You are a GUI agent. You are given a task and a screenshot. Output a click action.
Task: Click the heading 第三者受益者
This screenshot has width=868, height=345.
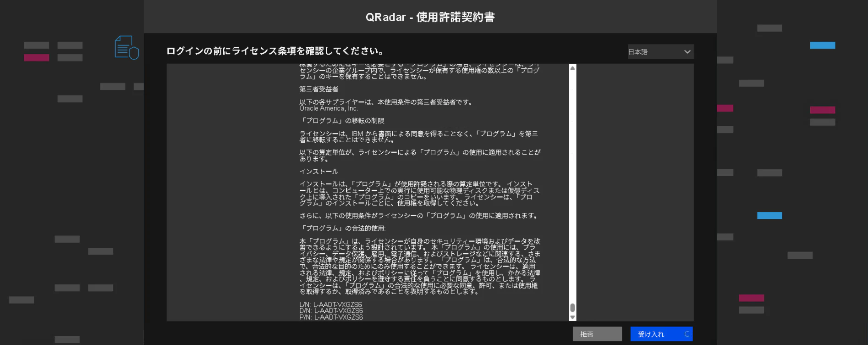(x=319, y=89)
